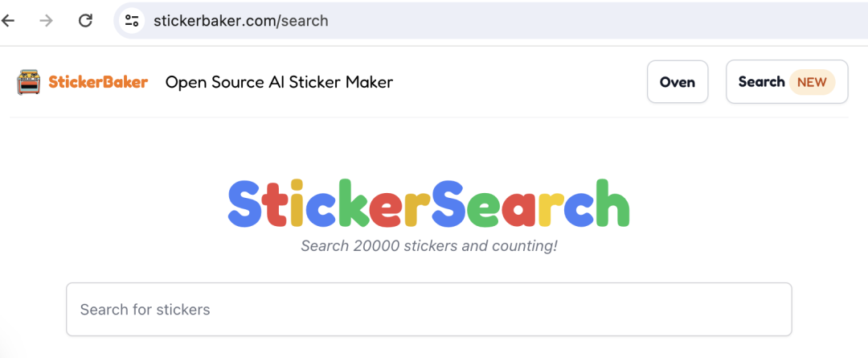Click the red letter t in StickerSearch

274,204
